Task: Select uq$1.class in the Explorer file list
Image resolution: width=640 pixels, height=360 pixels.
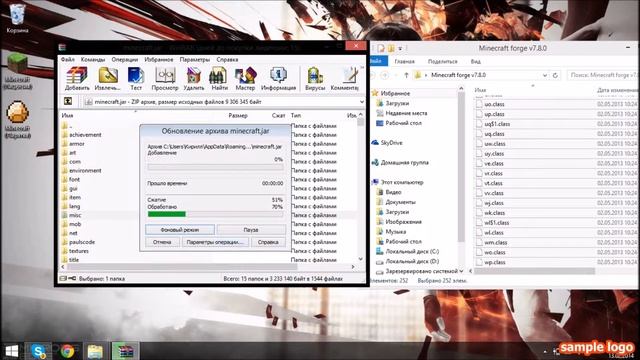Action: pos(497,124)
